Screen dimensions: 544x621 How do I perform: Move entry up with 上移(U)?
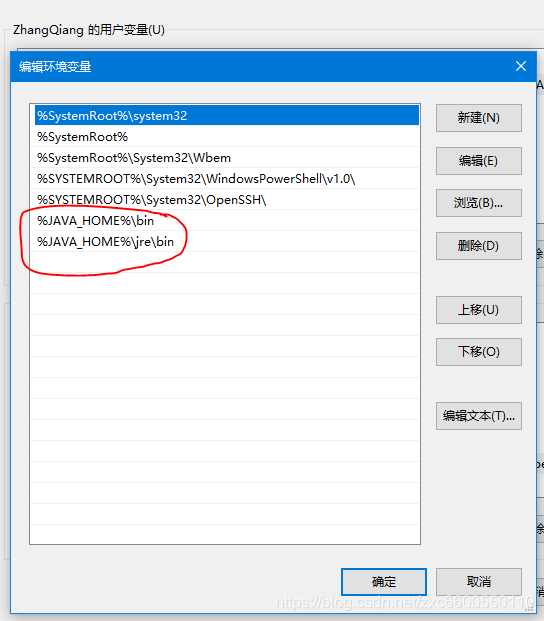pos(479,310)
